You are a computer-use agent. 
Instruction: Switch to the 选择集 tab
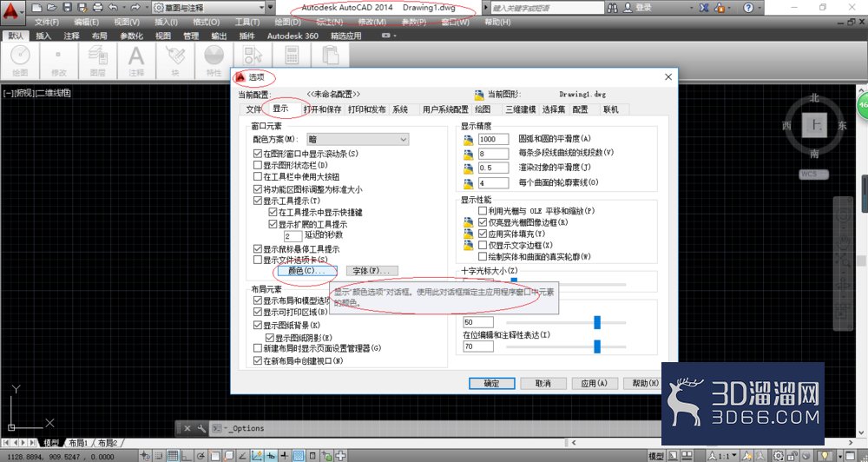pyautogui.click(x=554, y=109)
